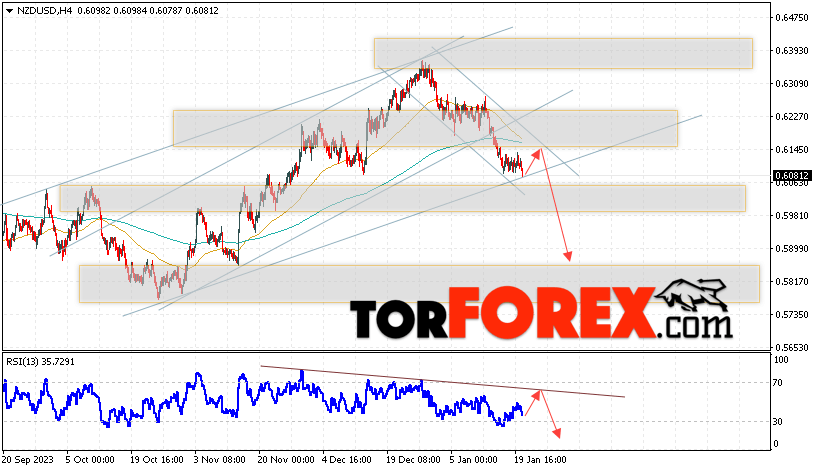Select the RSI scale value 30

[x=777, y=422]
